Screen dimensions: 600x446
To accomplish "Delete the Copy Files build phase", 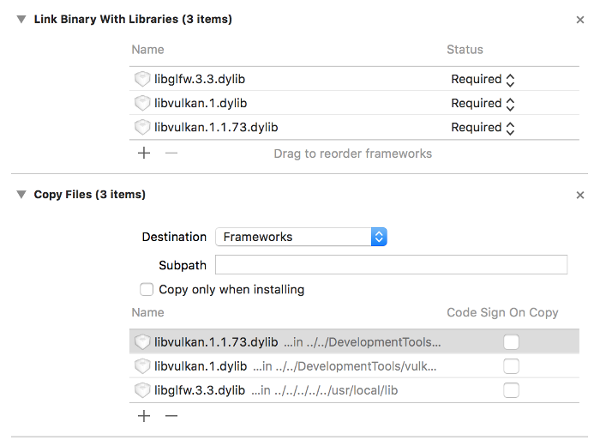I will click(580, 195).
